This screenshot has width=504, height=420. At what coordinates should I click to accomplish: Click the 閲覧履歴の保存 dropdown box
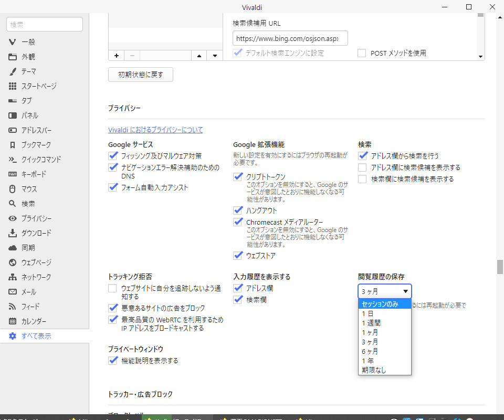click(x=384, y=291)
